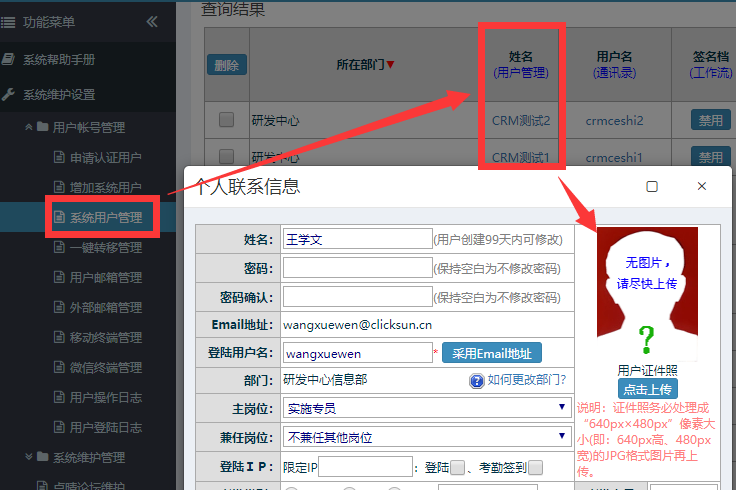Enable the 考勤签到 checkbox
The width and height of the screenshot is (736, 490).
pos(536,467)
